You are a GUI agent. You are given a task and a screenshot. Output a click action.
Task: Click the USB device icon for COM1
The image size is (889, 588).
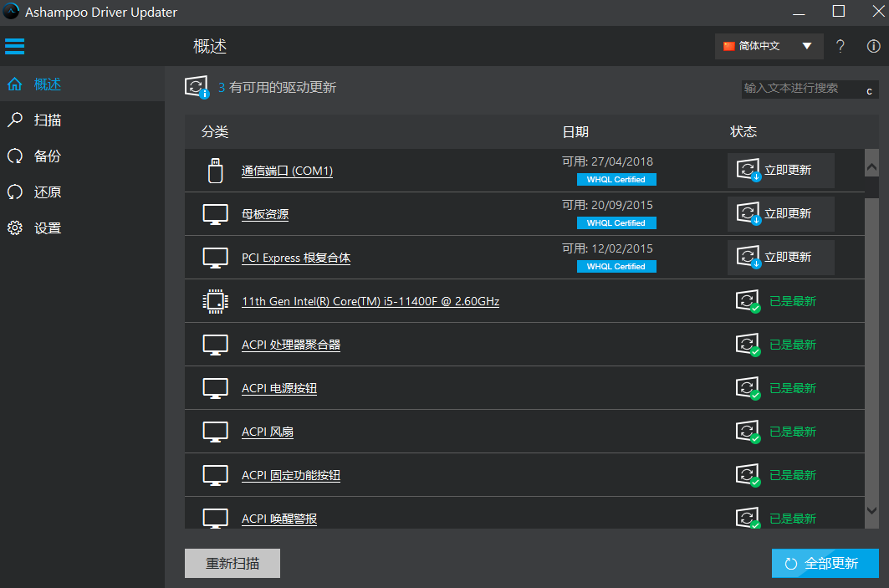(x=216, y=171)
